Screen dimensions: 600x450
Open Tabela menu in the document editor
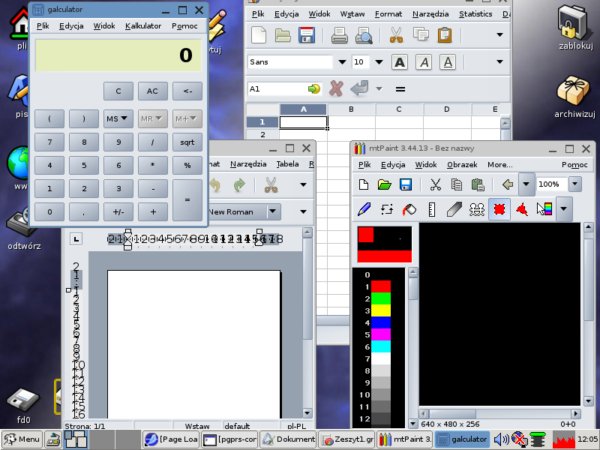tap(287, 164)
